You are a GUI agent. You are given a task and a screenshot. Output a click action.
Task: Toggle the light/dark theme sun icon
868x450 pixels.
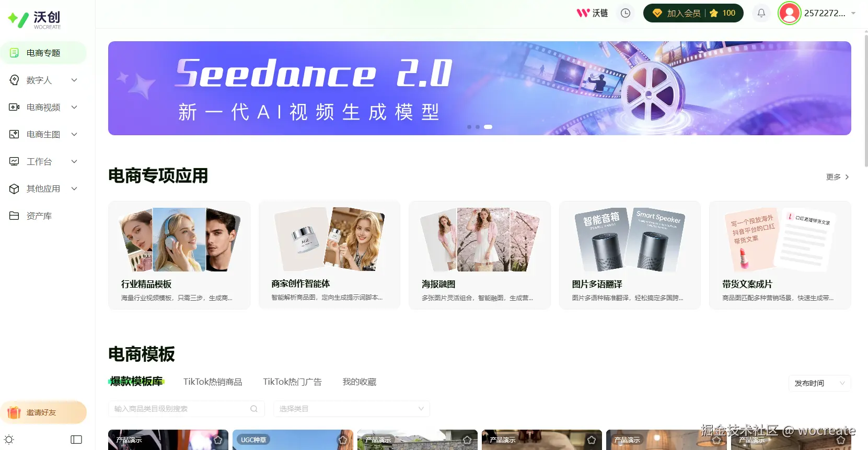[x=9, y=440]
